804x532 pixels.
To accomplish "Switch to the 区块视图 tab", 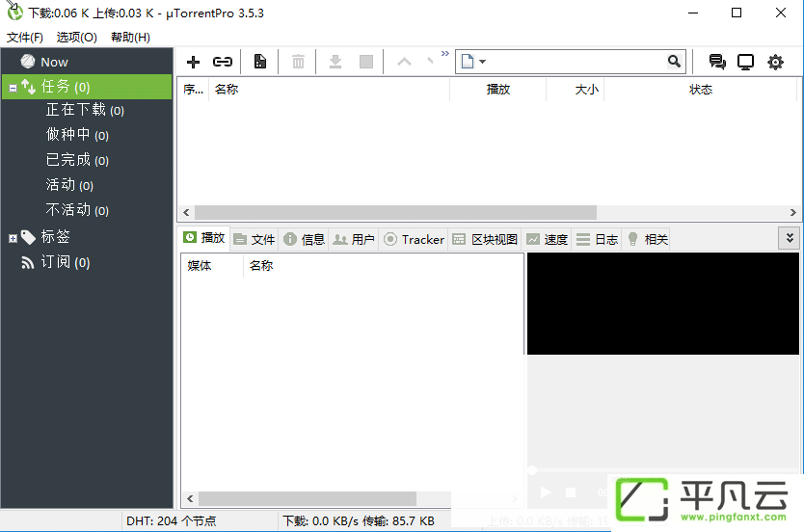I will [x=485, y=239].
